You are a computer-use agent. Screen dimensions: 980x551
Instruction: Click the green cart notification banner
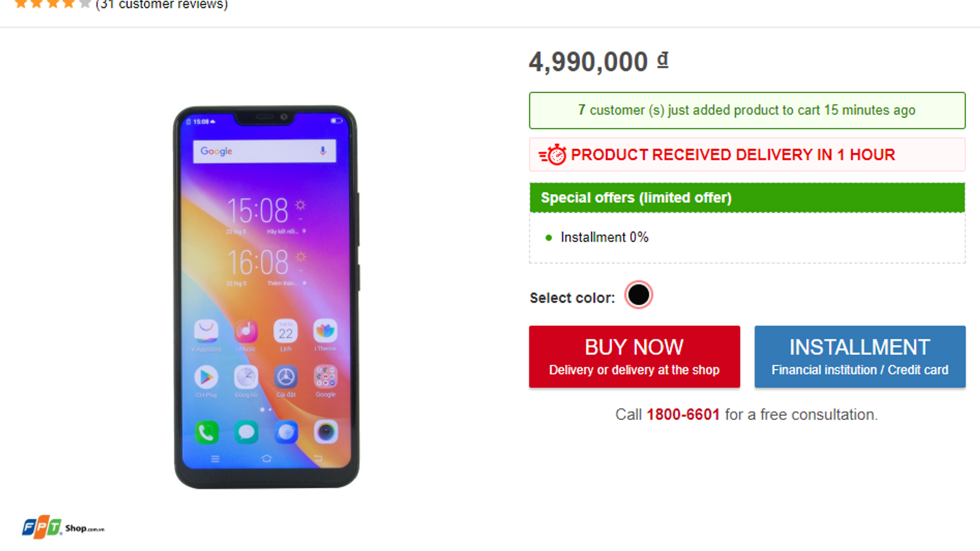747,110
